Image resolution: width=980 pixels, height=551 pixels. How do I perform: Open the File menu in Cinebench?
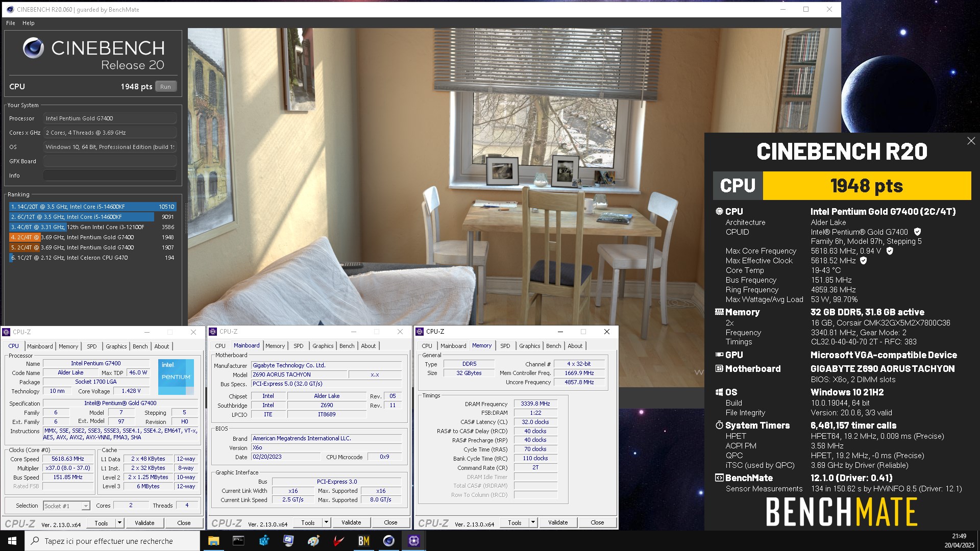[x=11, y=23]
